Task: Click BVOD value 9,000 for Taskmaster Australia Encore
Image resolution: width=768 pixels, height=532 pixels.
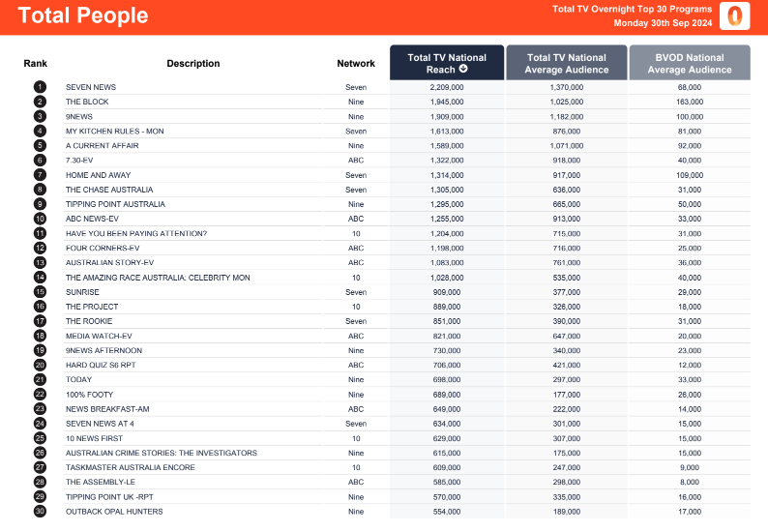Action: pos(690,467)
